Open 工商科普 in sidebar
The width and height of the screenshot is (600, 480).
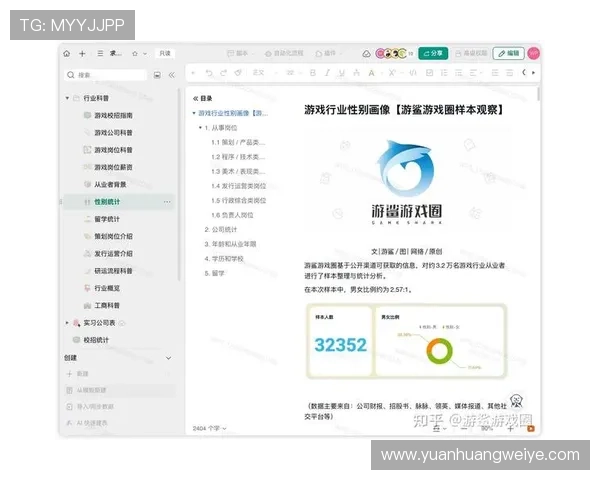[x=107, y=305]
